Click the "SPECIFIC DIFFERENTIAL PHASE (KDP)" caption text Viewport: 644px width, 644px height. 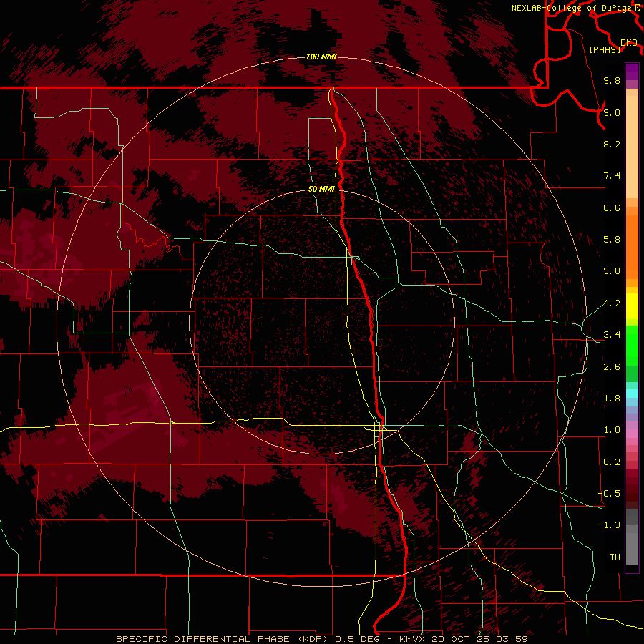click(x=222, y=639)
